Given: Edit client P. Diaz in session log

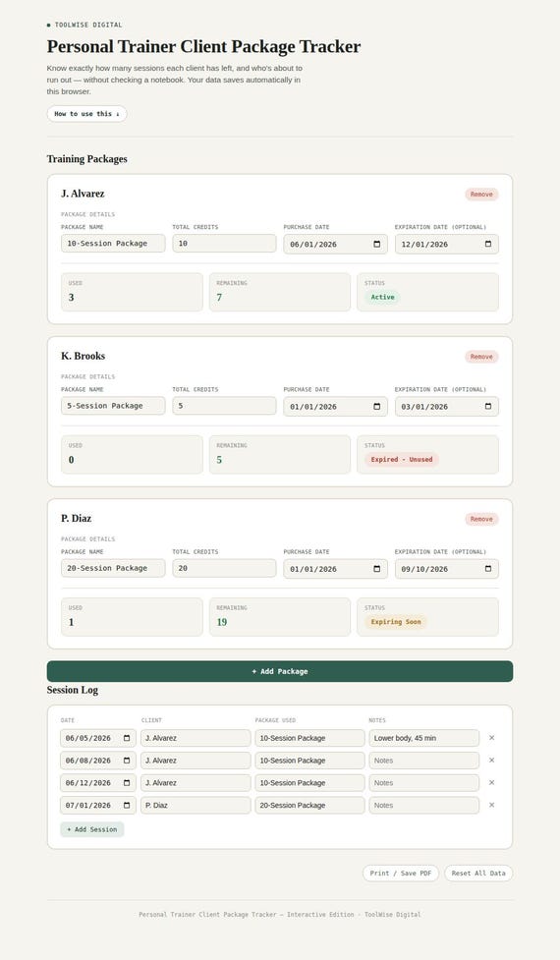Looking at the screenshot, I should click(x=196, y=805).
